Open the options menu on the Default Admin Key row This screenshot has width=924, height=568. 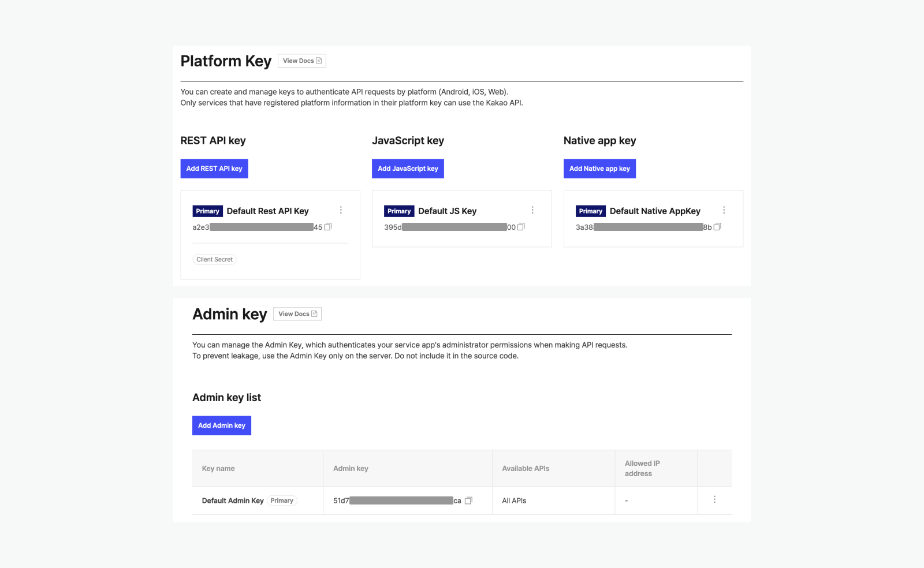tap(715, 499)
